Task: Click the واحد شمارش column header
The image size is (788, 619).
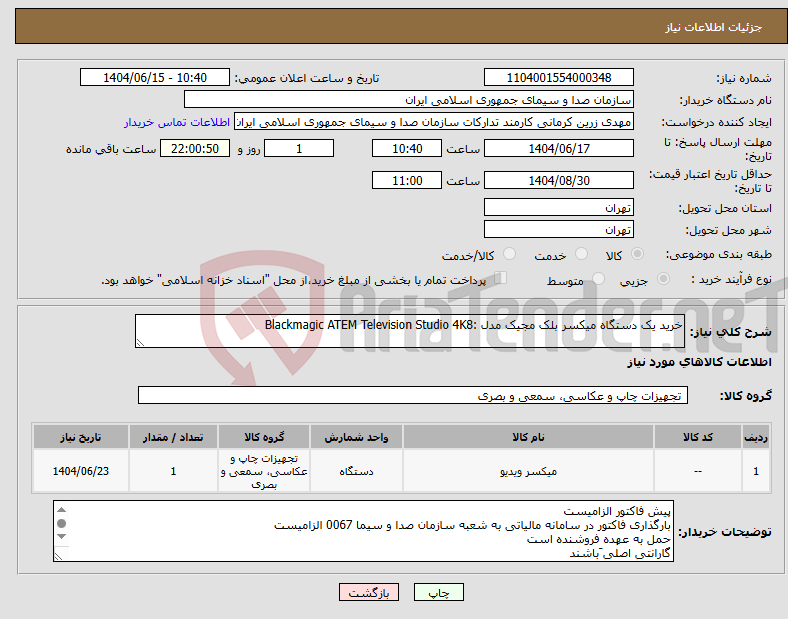Action: tap(356, 437)
